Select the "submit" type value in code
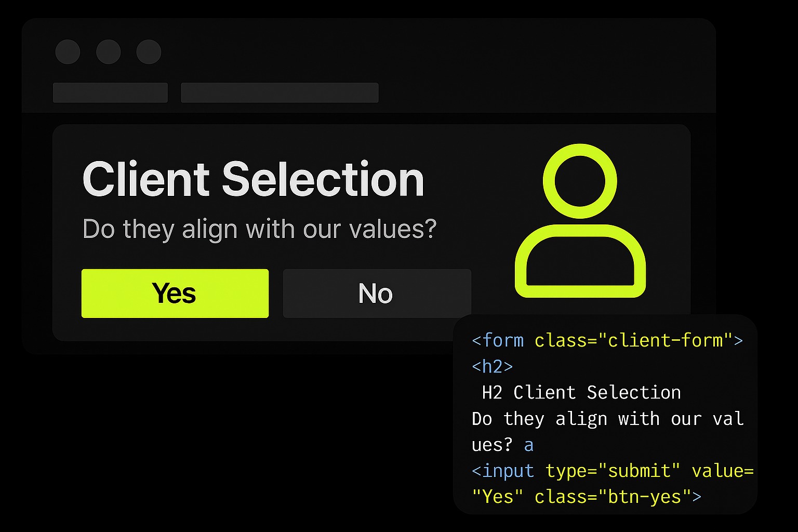798x532 pixels. tap(639, 471)
